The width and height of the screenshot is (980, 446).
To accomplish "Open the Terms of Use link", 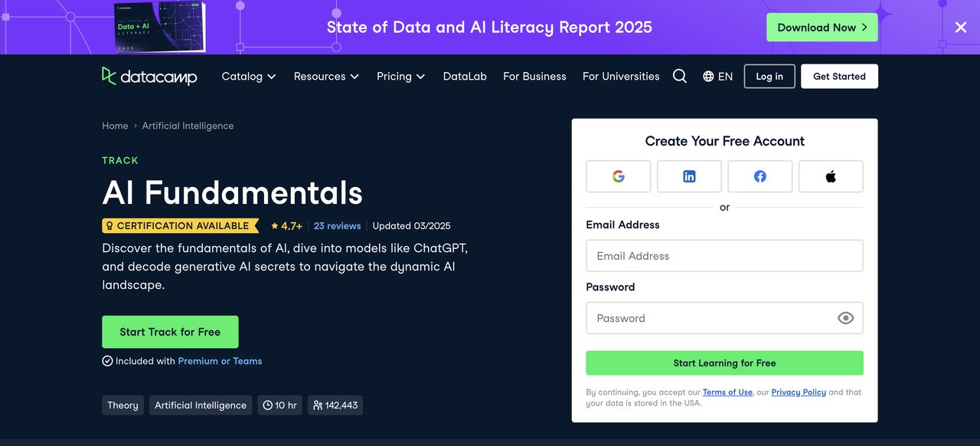I will [x=727, y=392].
